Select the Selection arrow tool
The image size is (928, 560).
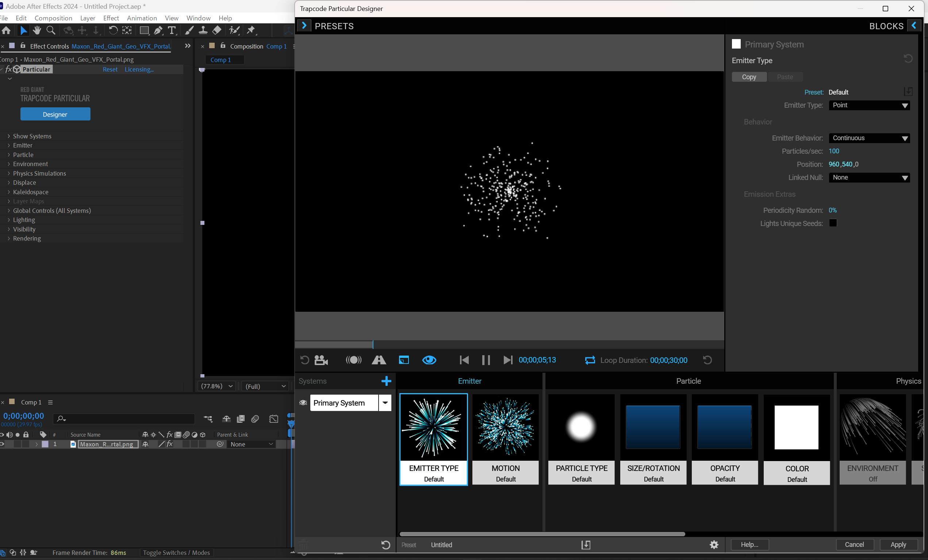(x=23, y=31)
